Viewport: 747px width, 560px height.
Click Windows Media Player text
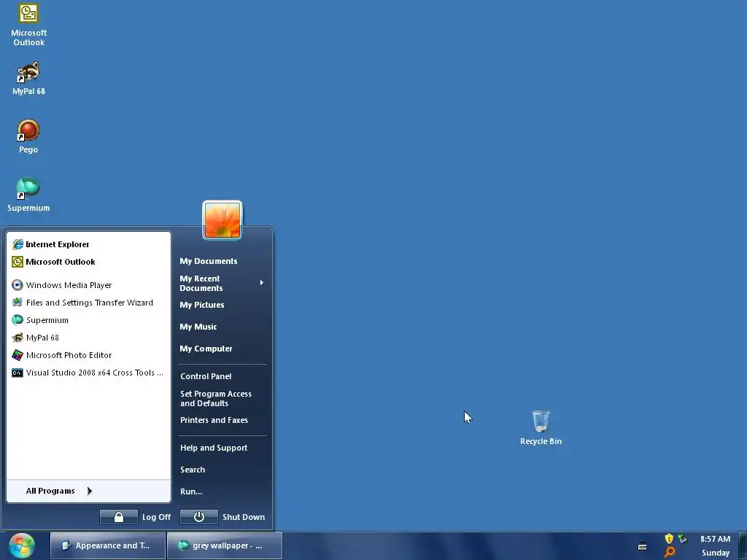coord(69,285)
